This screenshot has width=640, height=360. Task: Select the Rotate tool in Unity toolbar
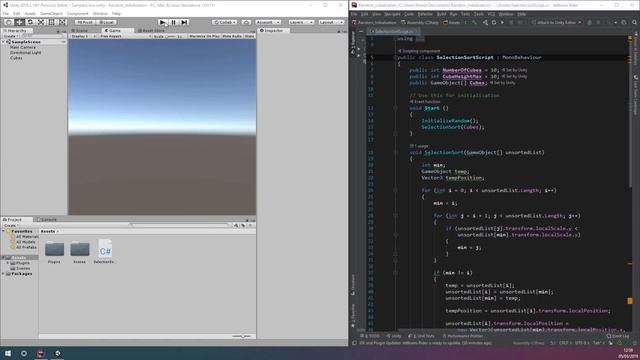click(30, 22)
